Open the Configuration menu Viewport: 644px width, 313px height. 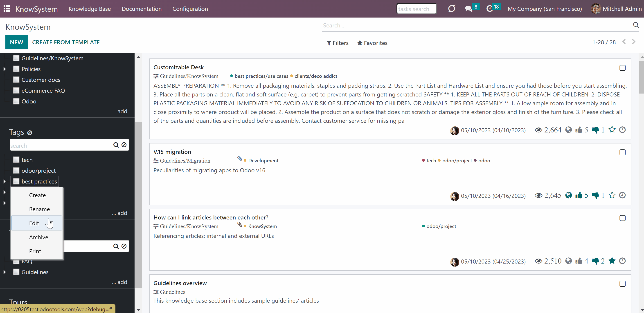pos(190,9)
